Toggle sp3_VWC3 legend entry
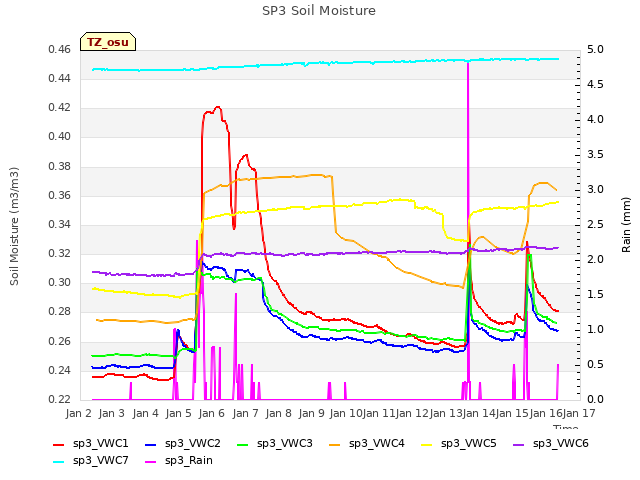The height and width of the screenshot is (480, 640). point(275,444)
